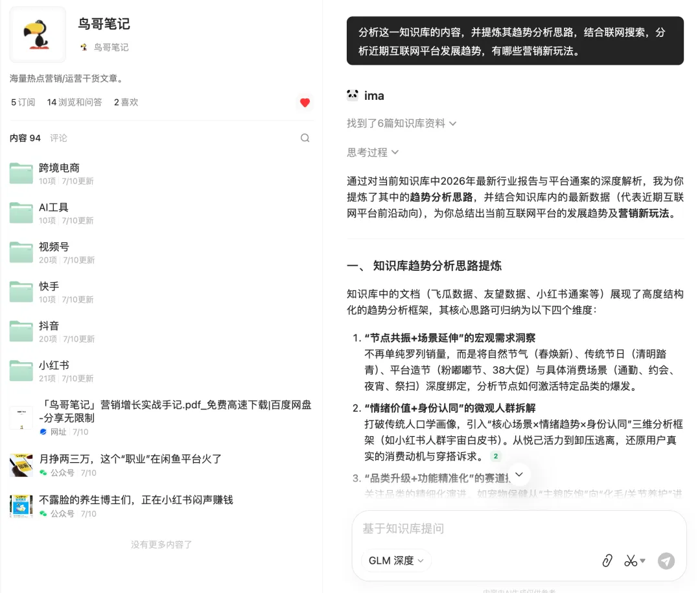The height and width of the screenshot is (593, 700).
Task: Expand 找到了6篇知识库资料 section
Action: tap(401, 123)
